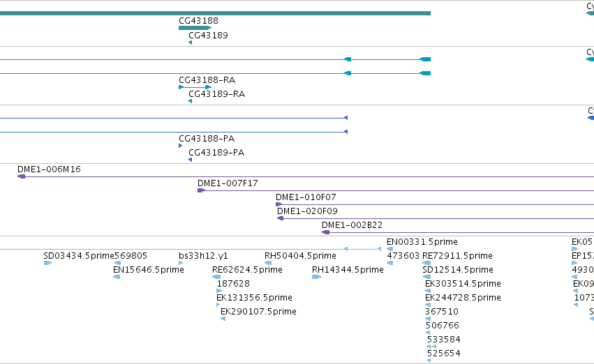Select the thick teal gene span bar
This screenshot has height=364, width=594.
point(215,13)
